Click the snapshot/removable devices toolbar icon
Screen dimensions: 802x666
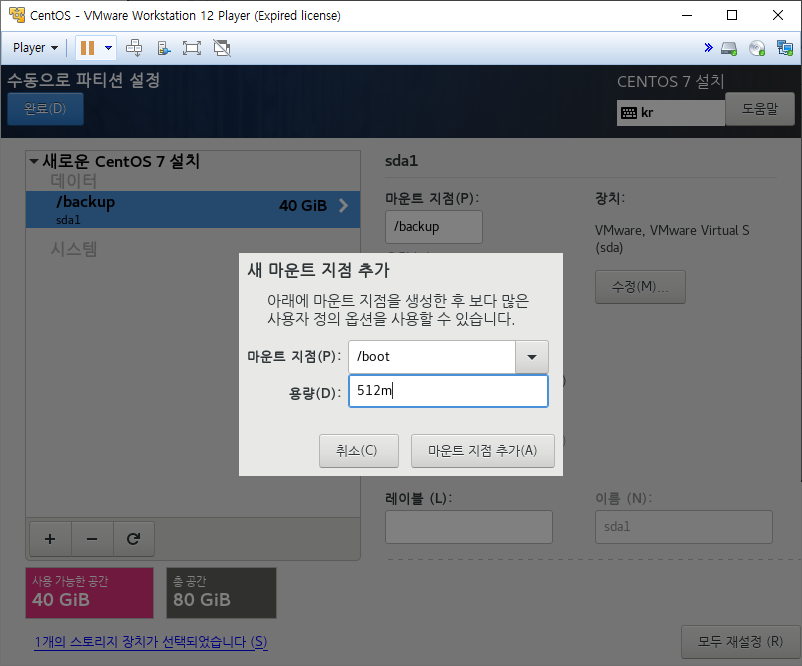click(163, 48)
